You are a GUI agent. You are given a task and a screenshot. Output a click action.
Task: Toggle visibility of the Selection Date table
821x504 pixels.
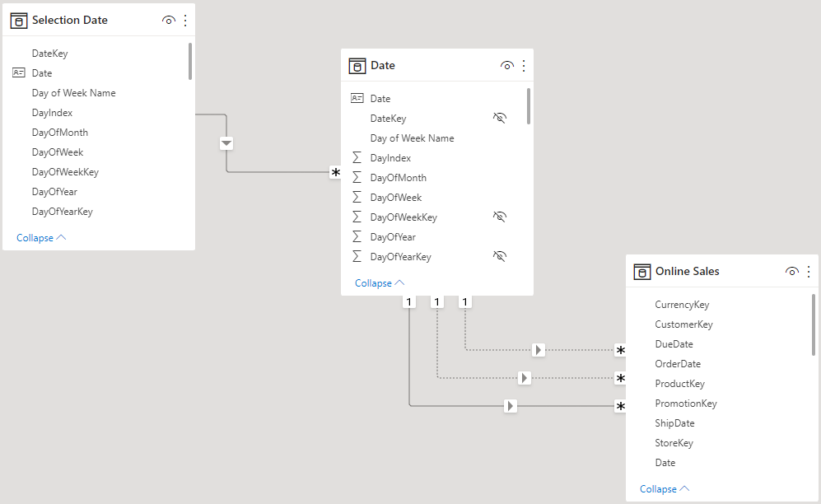[x=168, y=21]
